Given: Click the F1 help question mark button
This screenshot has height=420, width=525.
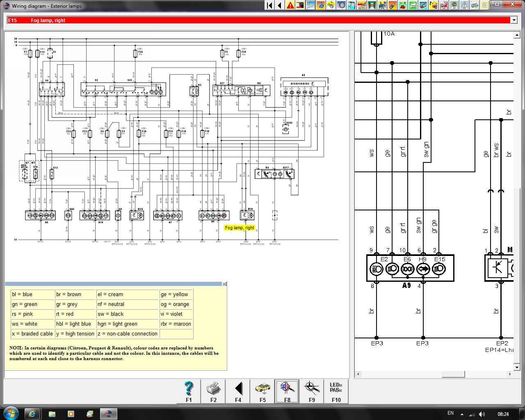Looking at the screenshot, I should (x=189, y=391).
